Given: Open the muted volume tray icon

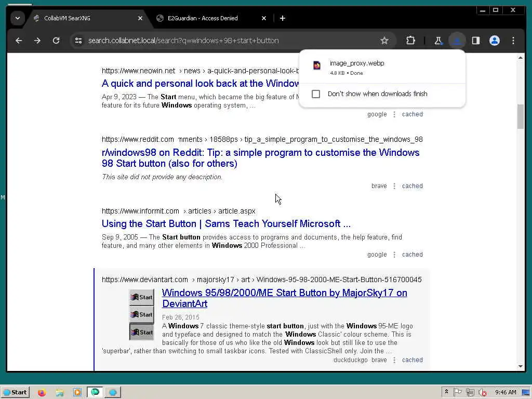Looking at the screenshot, I should (483, 393).
